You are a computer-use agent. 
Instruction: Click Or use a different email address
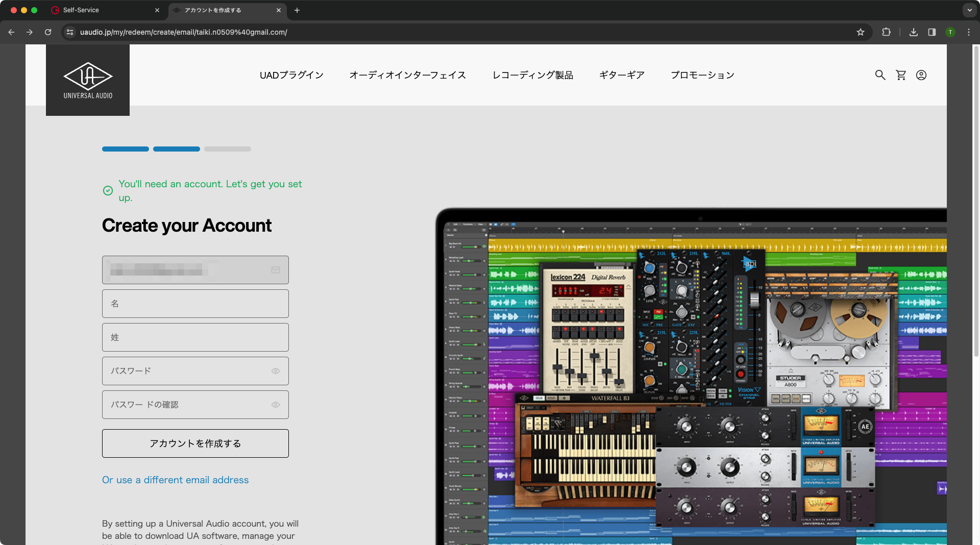click(175, 480)
